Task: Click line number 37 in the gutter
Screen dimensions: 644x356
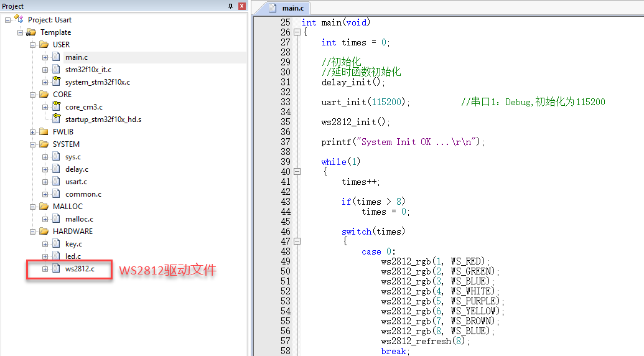Action: (286, 142)
